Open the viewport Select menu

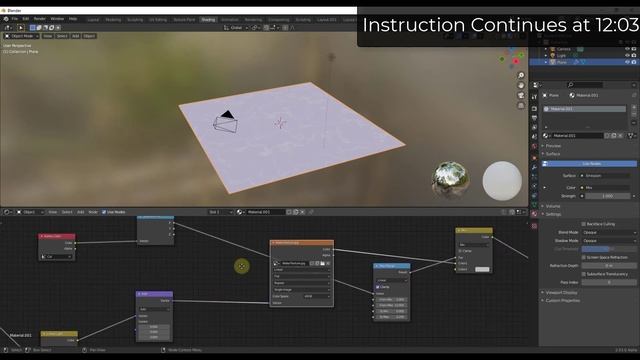pyautogui.click(x=62, y=36)
